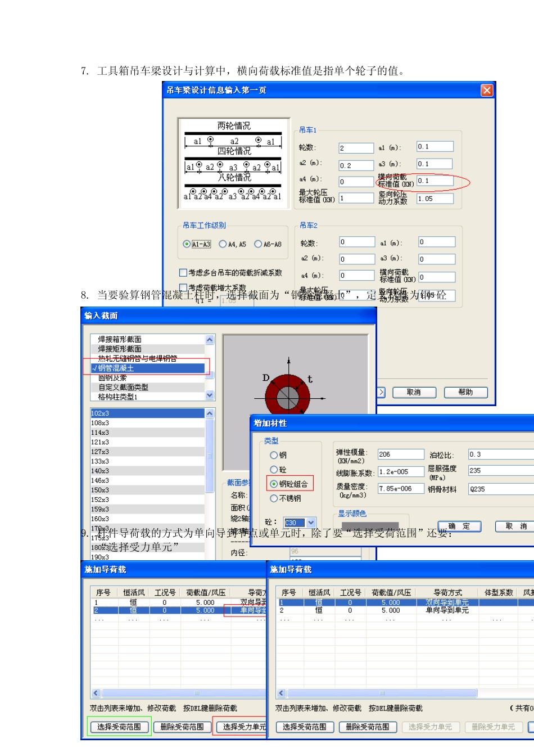Click 工况号 header in left table
The height and width of the screenshot is (756, 534).
point(165,592)
